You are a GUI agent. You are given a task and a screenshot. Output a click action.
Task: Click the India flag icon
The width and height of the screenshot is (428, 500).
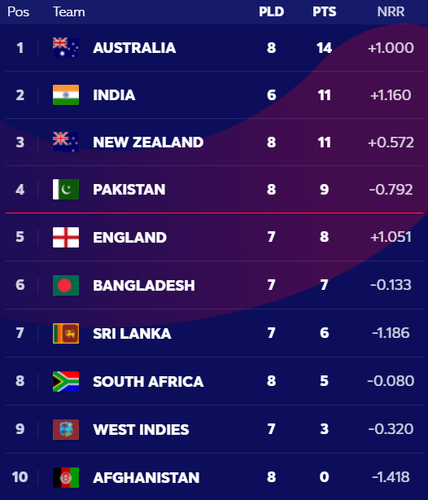[x=66, y=95]
